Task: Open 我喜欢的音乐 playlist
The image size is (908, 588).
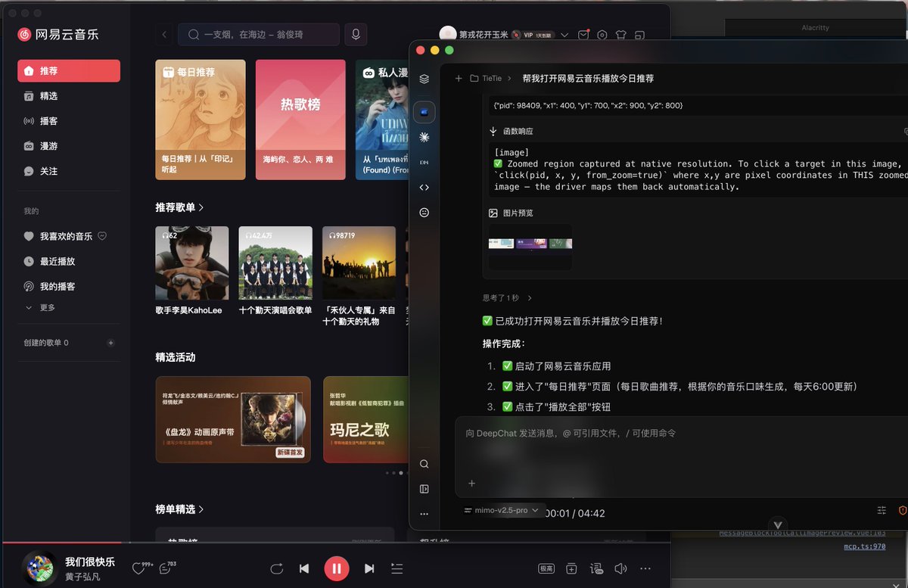Action: pyautogui.click(x=66, y=236)
